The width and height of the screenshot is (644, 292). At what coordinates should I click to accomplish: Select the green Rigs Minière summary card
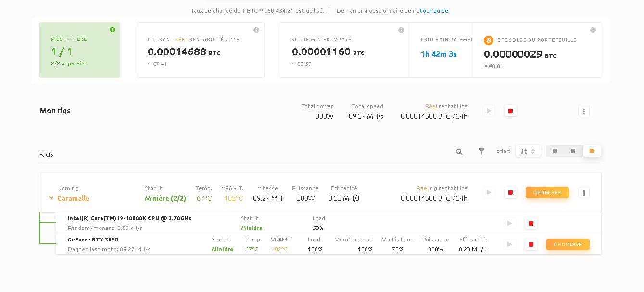(80, 50)
